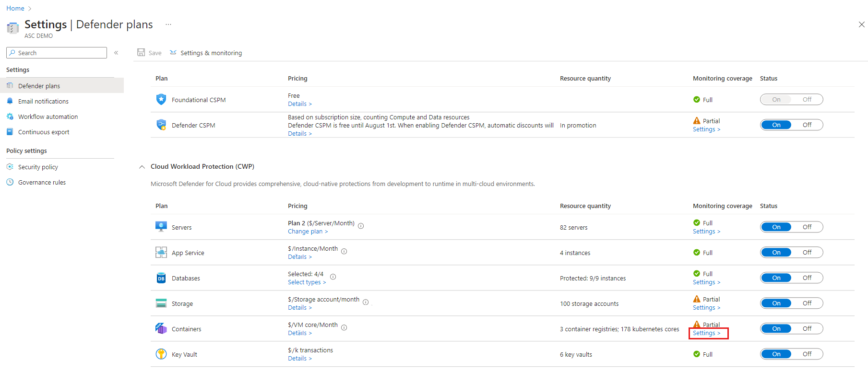Open Settings & monitoring
This screenshot has height=372, width=868.
pyautogui.click(x=206, y=53)
